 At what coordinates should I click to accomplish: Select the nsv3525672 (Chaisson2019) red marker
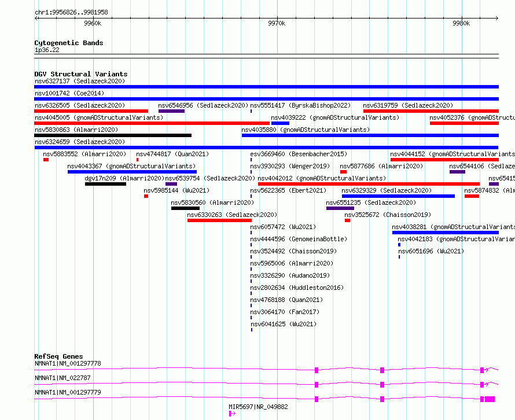point(347,220)
